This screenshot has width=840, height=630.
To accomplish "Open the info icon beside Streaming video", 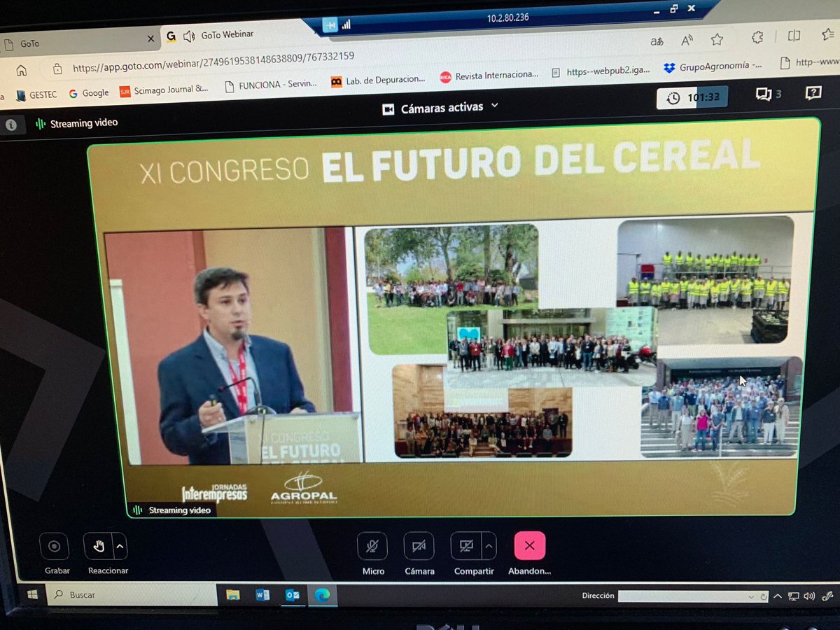I will 11,125.
